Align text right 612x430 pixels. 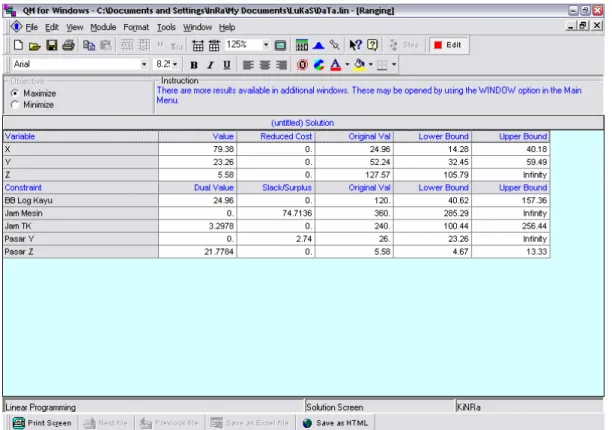[281, 65]
